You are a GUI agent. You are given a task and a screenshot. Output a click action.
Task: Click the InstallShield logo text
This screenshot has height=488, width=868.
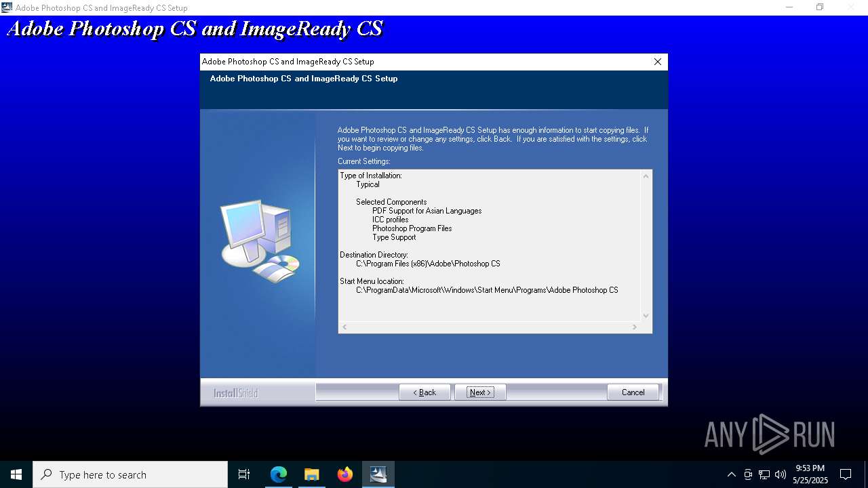point(235,393)
